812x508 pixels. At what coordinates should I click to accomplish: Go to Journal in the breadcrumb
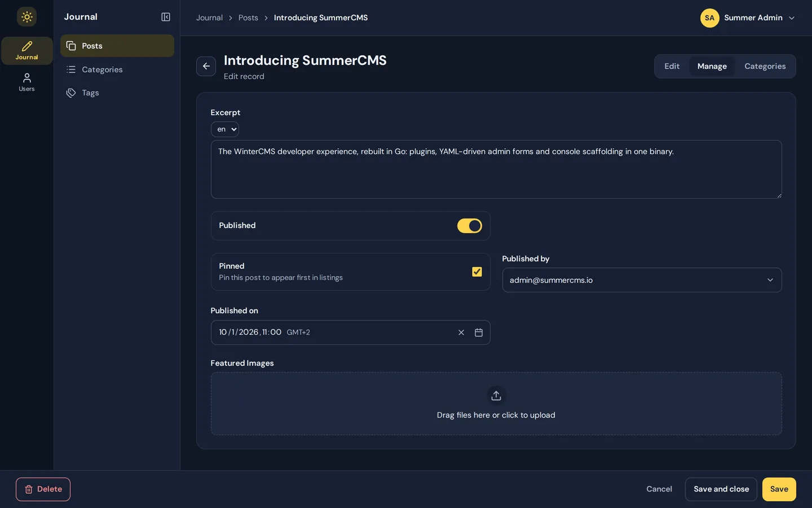(x=209, y=17)
